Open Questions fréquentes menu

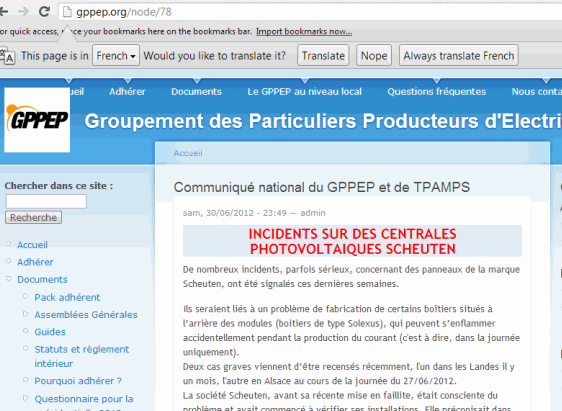(x=437, y=92)
